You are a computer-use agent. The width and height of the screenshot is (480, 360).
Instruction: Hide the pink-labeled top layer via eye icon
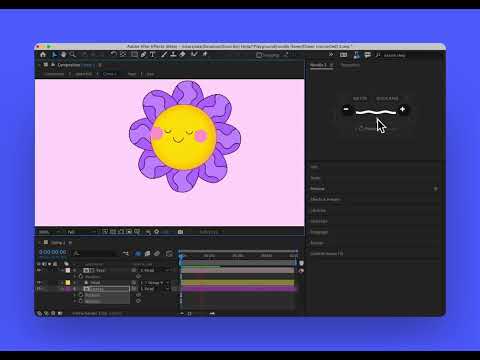click(x=39, y=270)
